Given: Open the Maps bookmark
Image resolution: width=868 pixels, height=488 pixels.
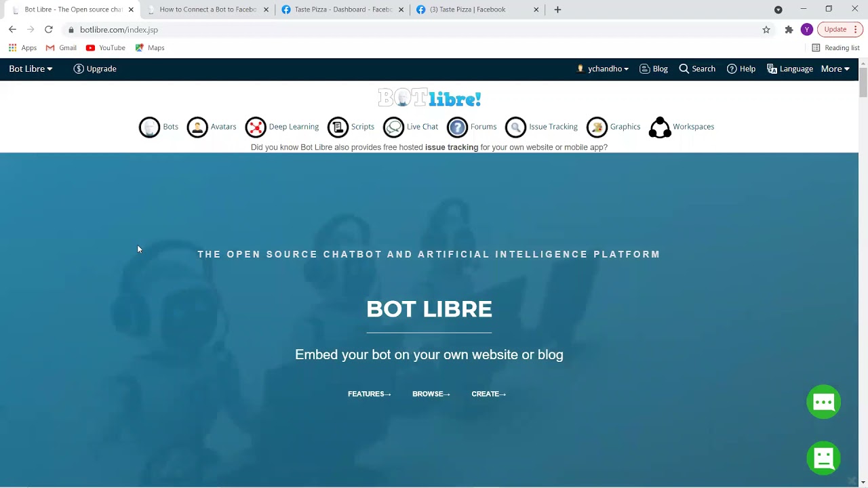Looking at the screenshot, I should point(150,48).
